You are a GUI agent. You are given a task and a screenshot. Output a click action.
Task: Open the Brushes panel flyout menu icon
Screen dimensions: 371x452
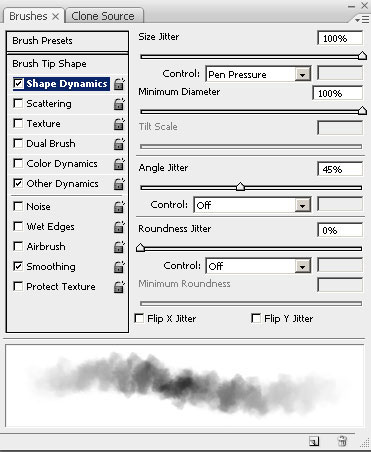pyautogui.click(x=362, y=20)
